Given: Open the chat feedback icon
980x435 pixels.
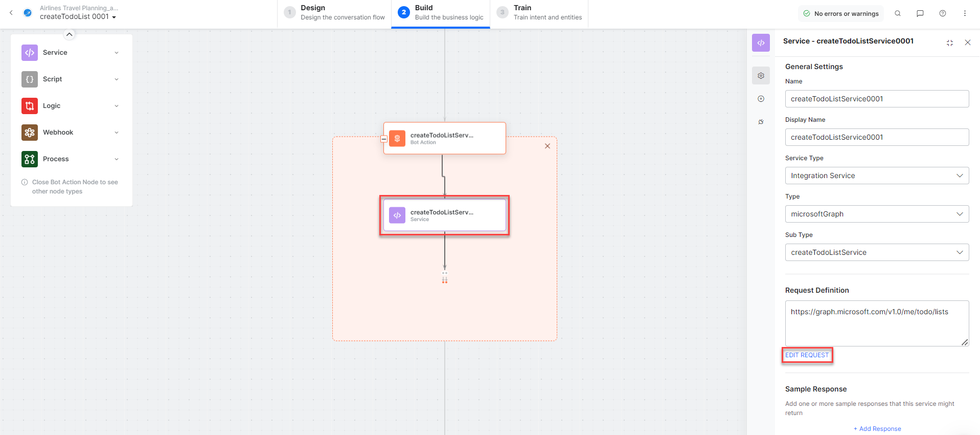Looking at the screenshot, I should click(920, 14).
